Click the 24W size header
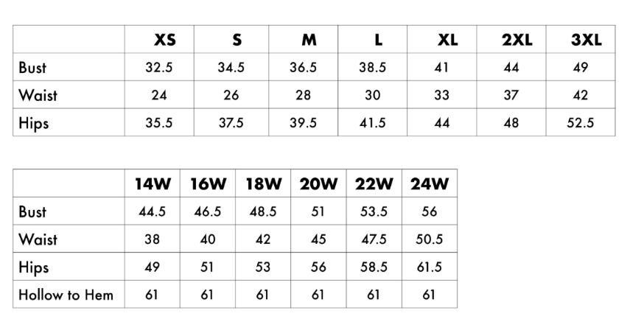The width and height of the screenshot is (644, 330). (x=430, y=183)
